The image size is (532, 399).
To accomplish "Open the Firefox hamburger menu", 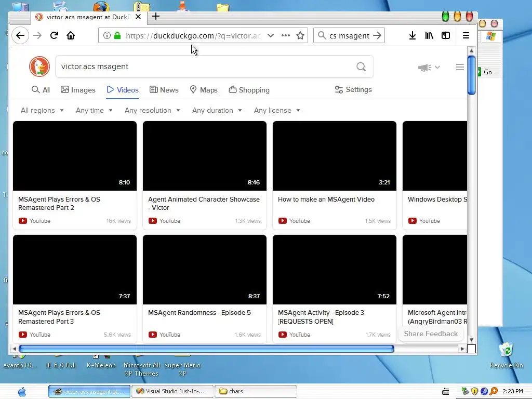I will coord(466,35).
